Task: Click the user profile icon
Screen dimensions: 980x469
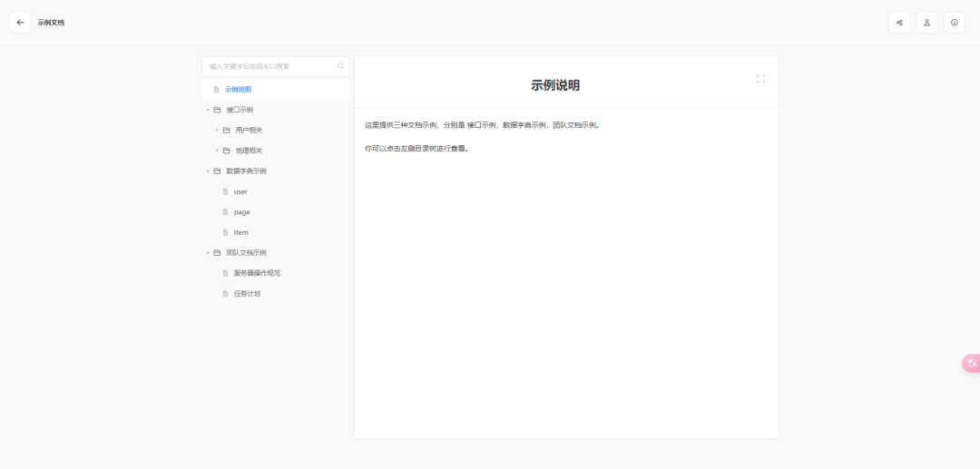Action: 926,23
